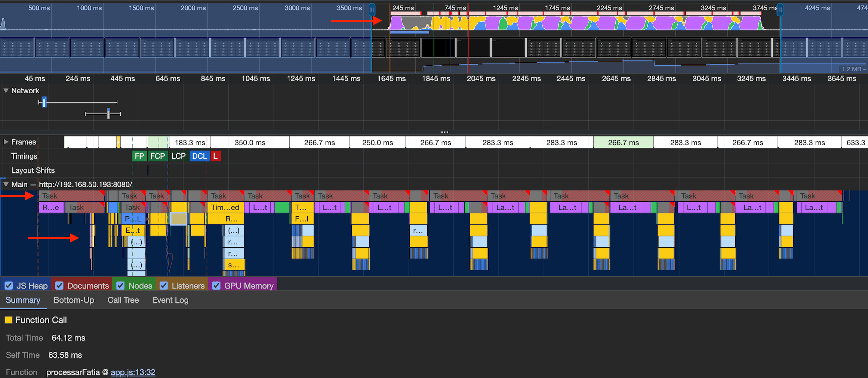Select the yellow E...t evaluate script event
The height and width of the screenshot is (378, 868).
133,230
